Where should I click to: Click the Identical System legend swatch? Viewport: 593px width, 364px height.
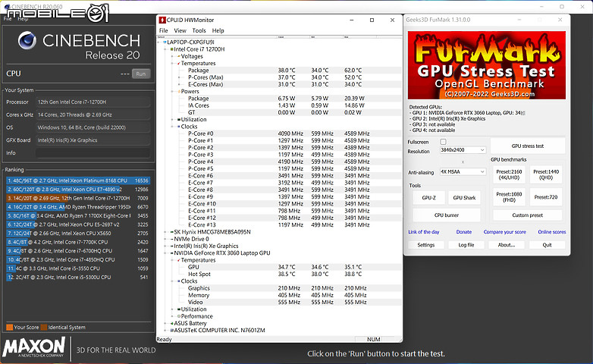44,328
